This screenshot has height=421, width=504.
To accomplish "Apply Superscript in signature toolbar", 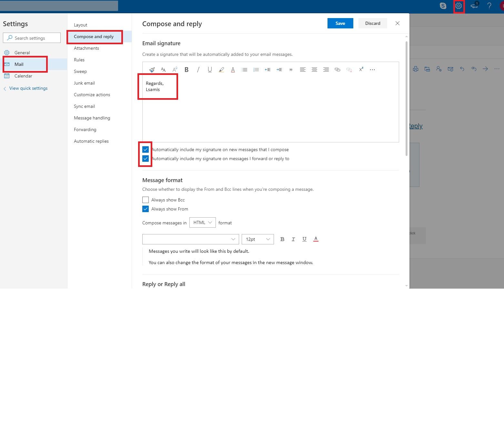I will point(361,69).
